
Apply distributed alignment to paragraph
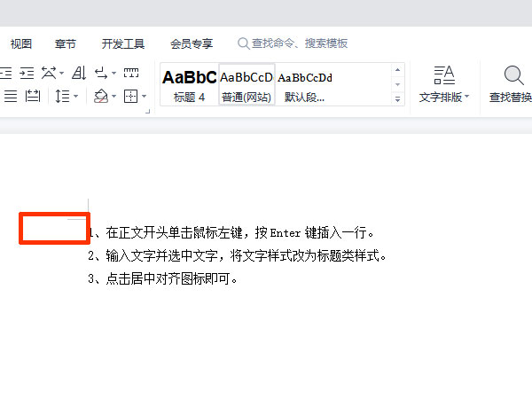[x=33, y=96]
